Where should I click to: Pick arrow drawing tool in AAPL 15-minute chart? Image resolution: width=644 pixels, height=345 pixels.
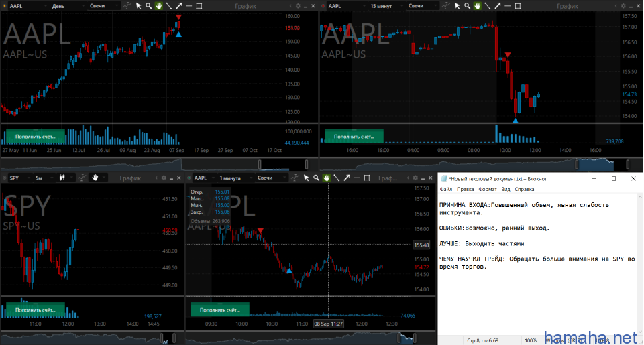coord(497,6)
